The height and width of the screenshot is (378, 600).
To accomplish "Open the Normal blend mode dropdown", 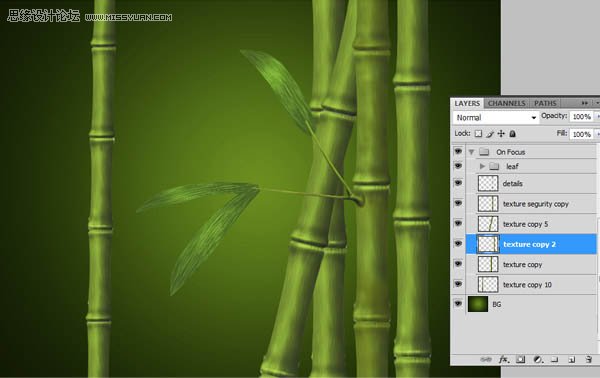I will (x=496, y=117).
